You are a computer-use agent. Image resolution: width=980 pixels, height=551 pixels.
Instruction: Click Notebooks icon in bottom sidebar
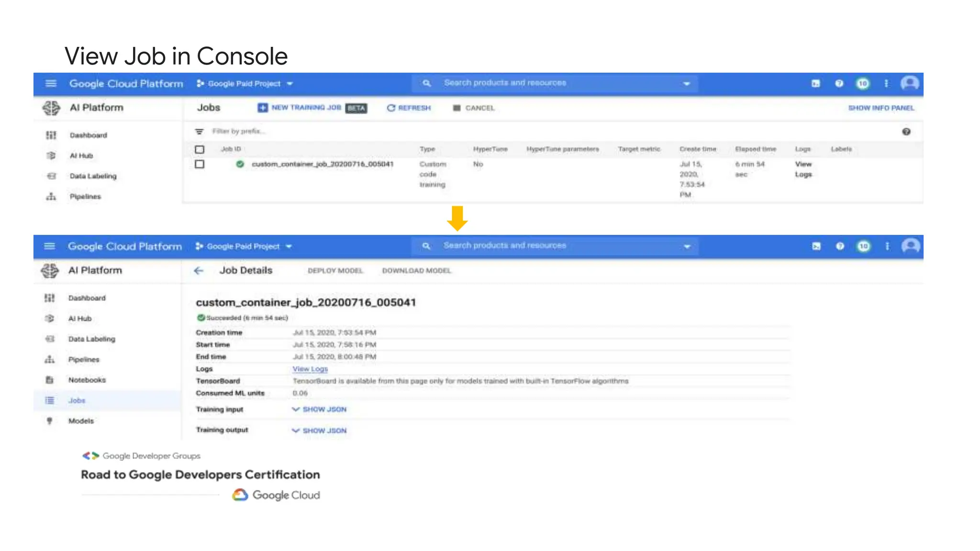click(49, 380)
